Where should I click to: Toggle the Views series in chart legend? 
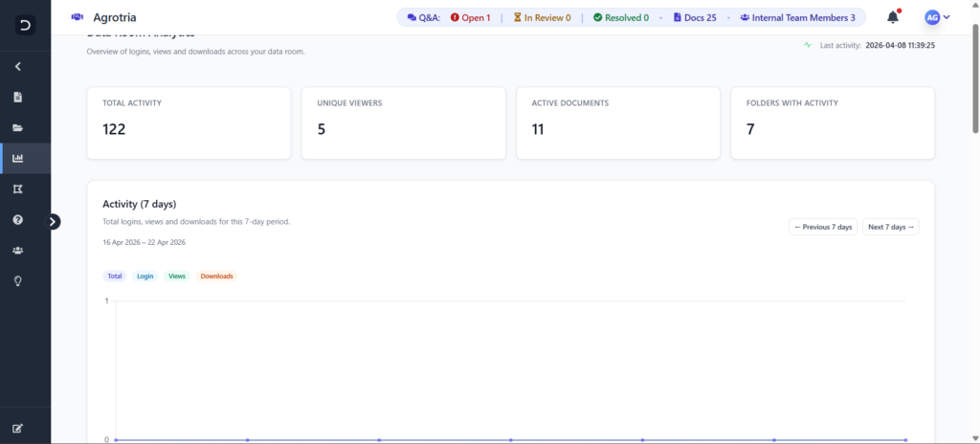click(x=177, y=276)
